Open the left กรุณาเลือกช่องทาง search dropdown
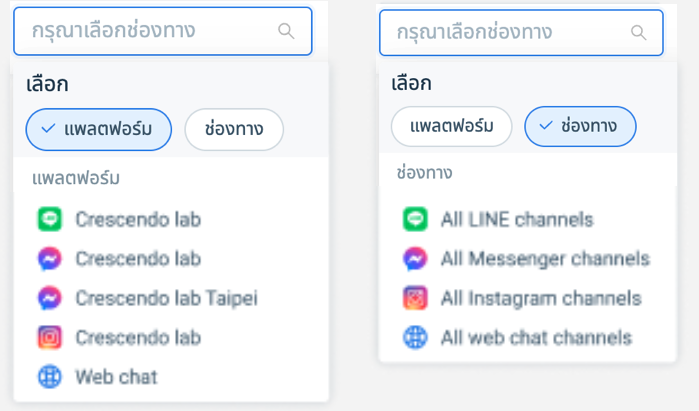699x411 pixels. pyautogui.click(x=163, y=31)
